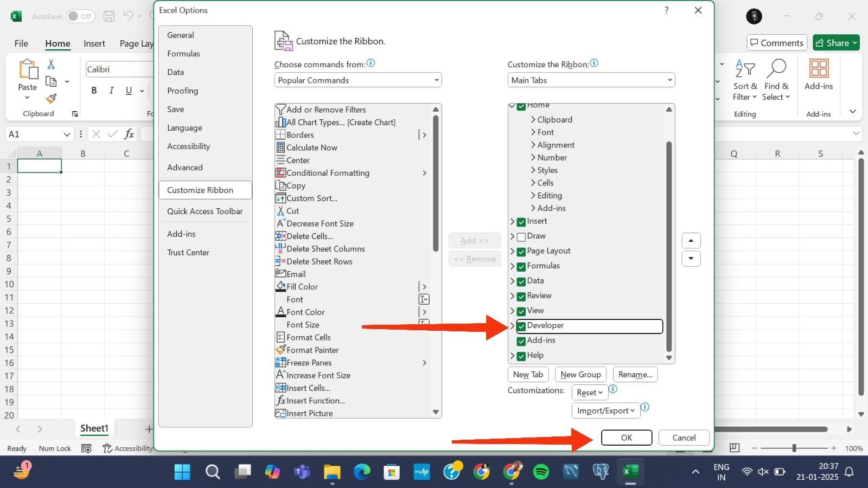Click the zoom slider handle in status bar
This screenshot has width=868, height=488.
pyautogui.click(x=794, y=448)
